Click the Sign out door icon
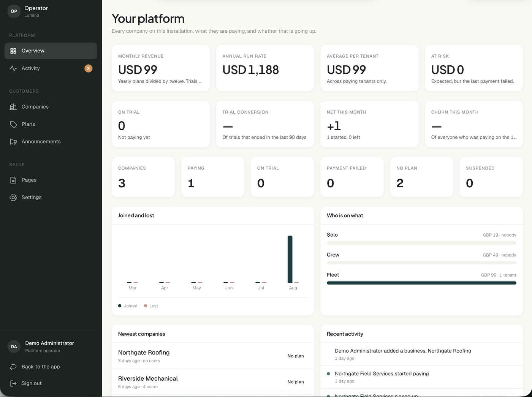This screenshot has height=397, width=532. pyautogui.click(x=13, y=383)
